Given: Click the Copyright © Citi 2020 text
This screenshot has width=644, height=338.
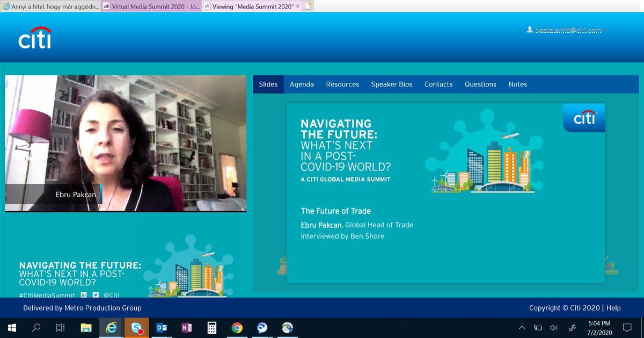Looking at the screenshot, I should pyautogui.click(x=564, y=308).
